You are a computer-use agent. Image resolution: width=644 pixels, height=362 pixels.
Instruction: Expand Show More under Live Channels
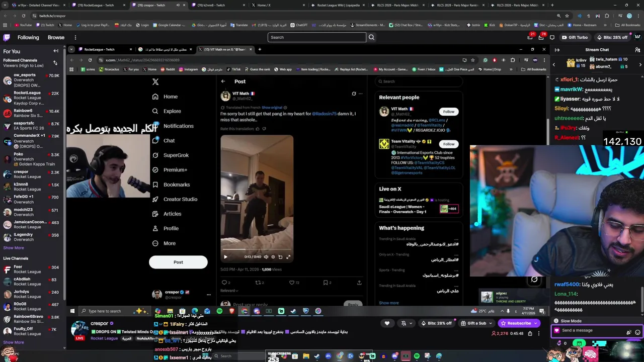14,342
